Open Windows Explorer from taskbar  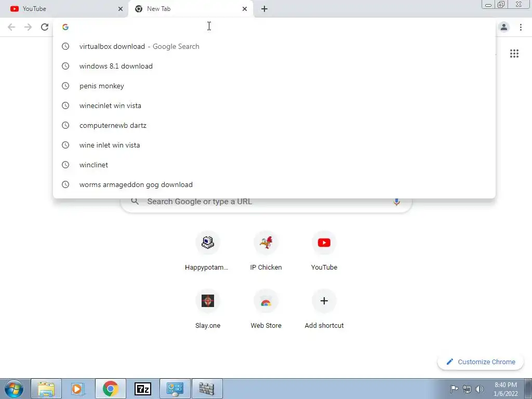[46, 389]
